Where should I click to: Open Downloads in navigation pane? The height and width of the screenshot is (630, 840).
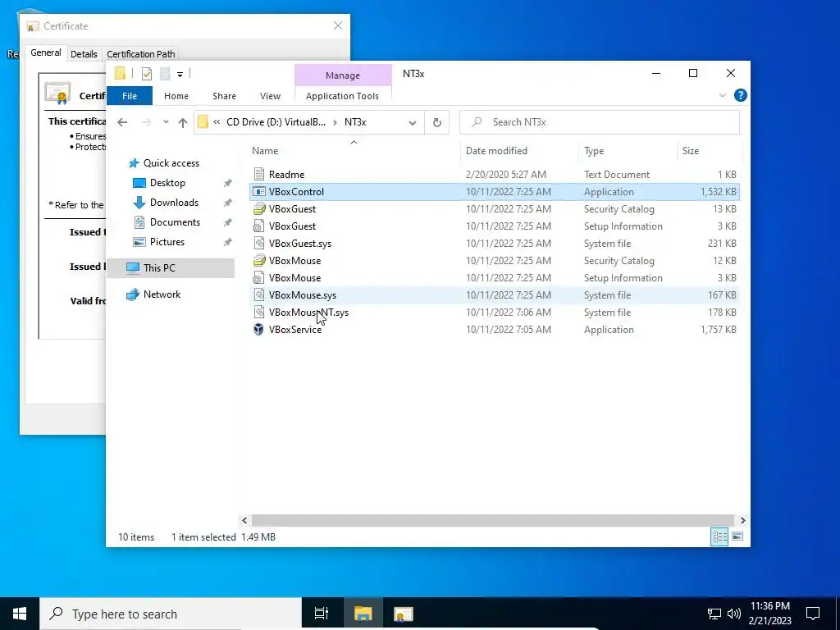pyautogui.click(x=174, y=203)
